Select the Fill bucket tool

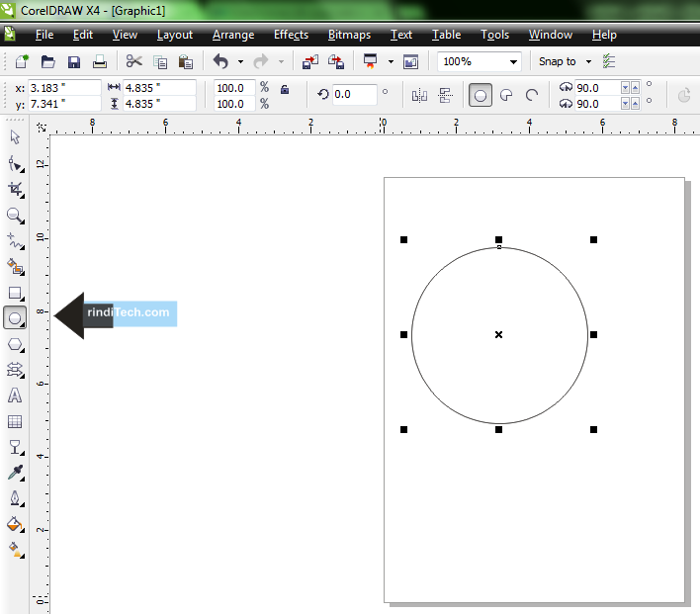point(16,524)
